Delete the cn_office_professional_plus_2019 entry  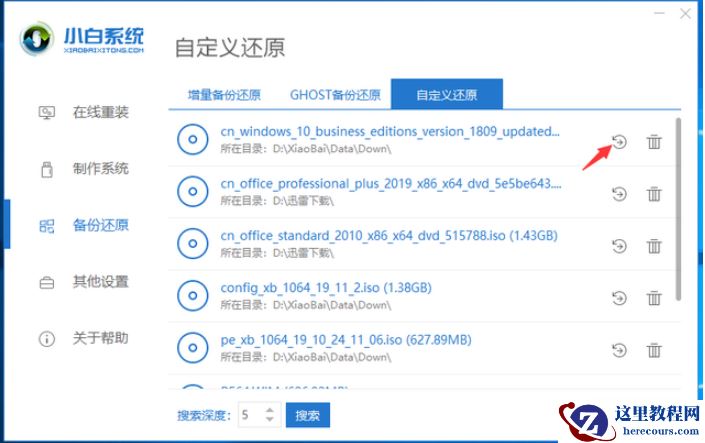point(654,194)
